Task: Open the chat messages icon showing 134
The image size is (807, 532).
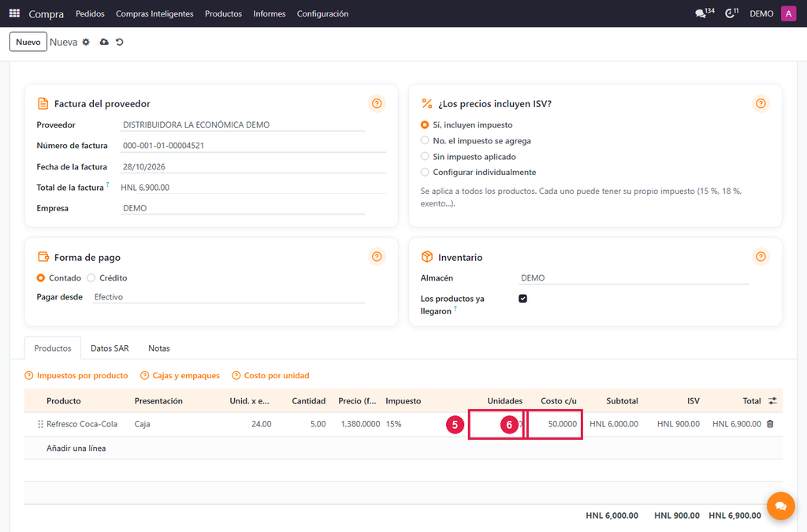Action: [705, 13]
